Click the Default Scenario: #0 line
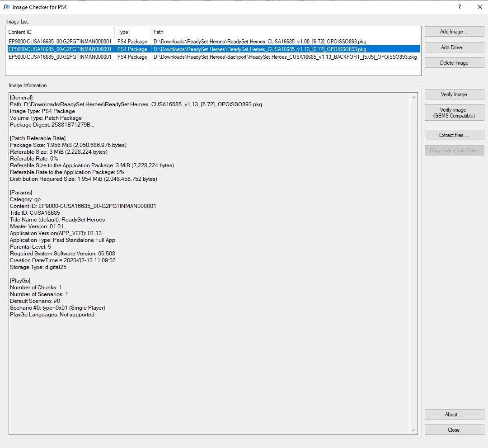Screen dimensions: 488x448 35,301
